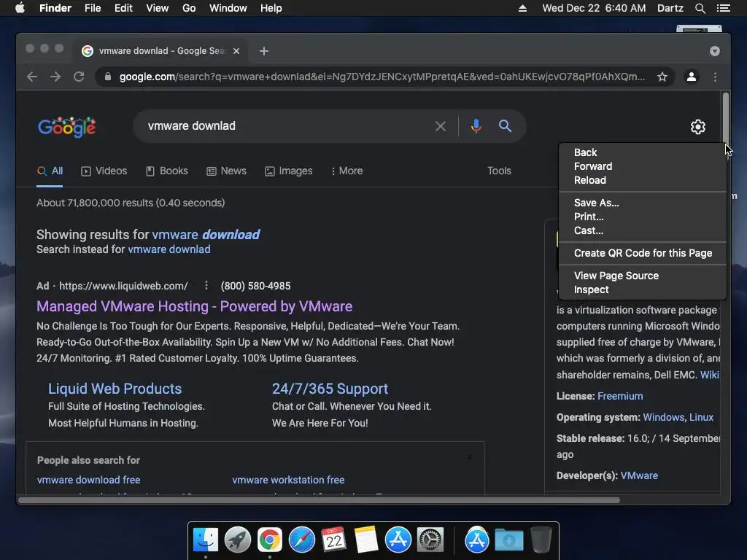This screenshot has width=747, height=560.
Task: Click the vertical page scrollbar
Action: coord(726,117)
